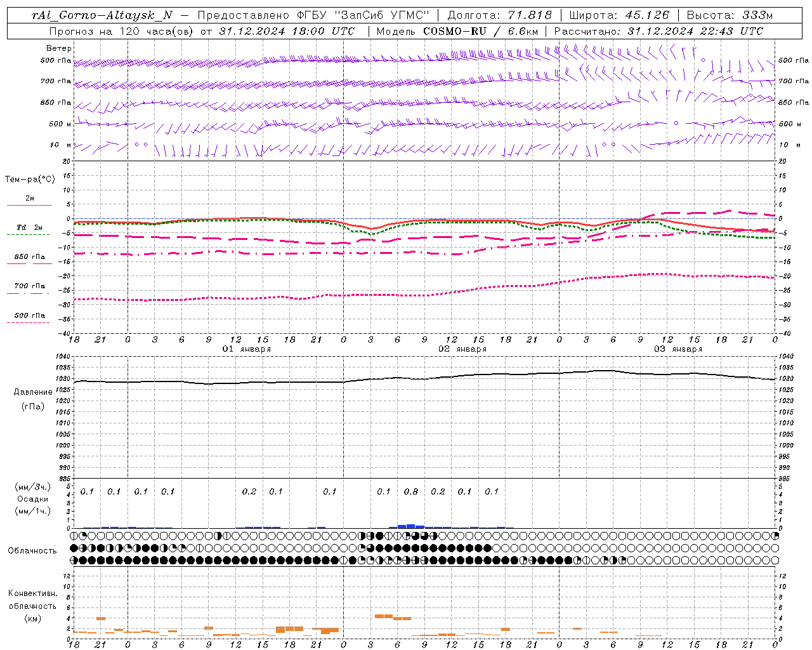Click the (гПа) pressure unit label
This screenshot has height=650, width=812.
point(33,406)
